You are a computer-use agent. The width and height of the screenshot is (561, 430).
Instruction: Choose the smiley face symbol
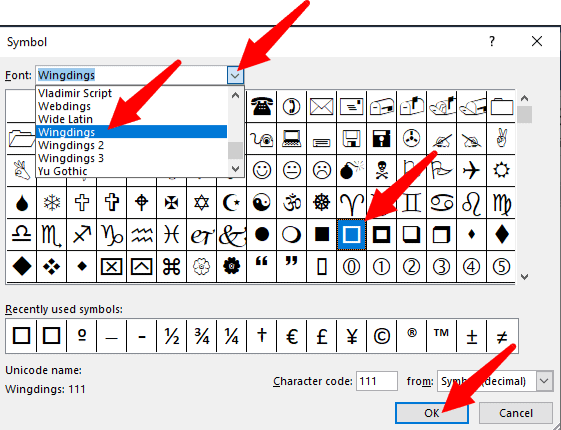point(262,170)
